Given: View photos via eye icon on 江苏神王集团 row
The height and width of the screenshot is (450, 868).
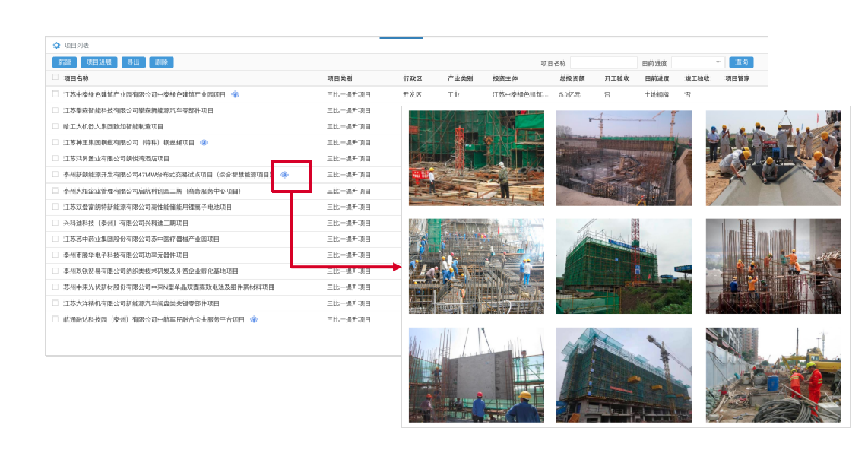Looking at the screenshot, I should 204,143.
